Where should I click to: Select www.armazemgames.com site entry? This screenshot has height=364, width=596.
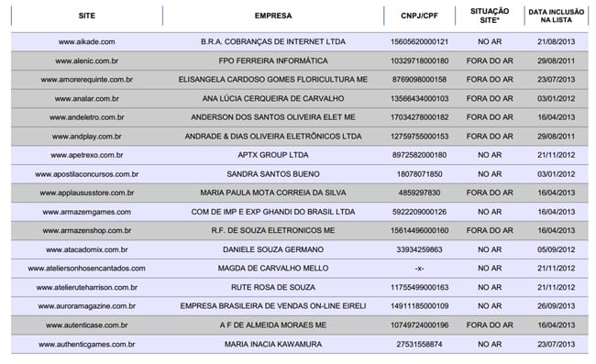pos(87,212)
